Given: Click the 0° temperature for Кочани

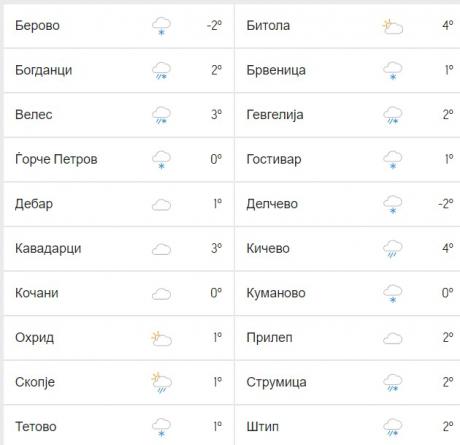Looking at the screenshot, I should coord(216,293).
